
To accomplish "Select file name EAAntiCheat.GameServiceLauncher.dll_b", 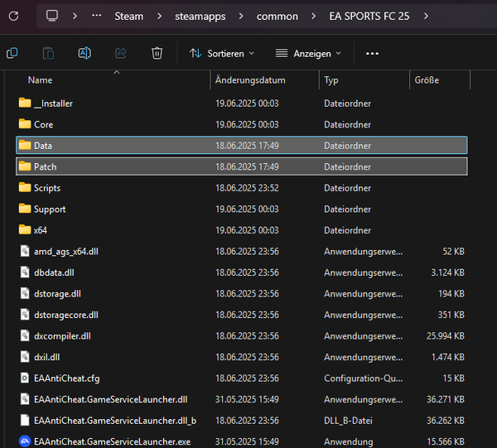I will coord(115,421).
